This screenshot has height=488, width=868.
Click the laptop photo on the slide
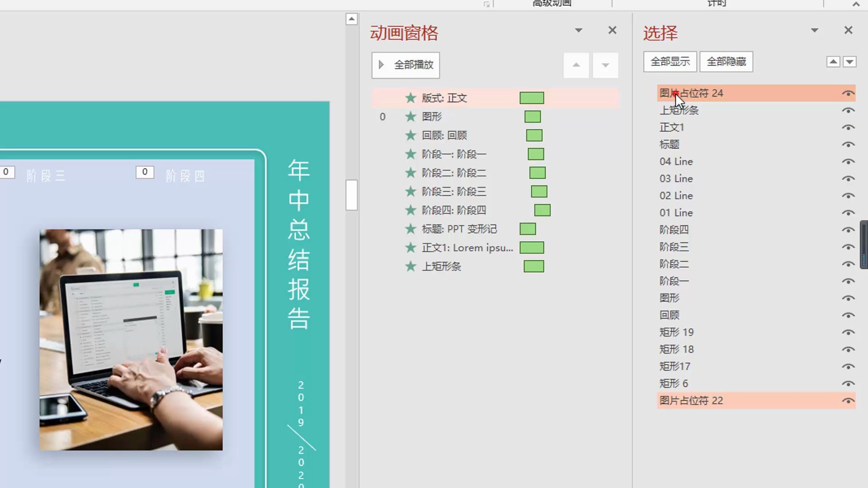pyautogui.click(x=131, y=340)
